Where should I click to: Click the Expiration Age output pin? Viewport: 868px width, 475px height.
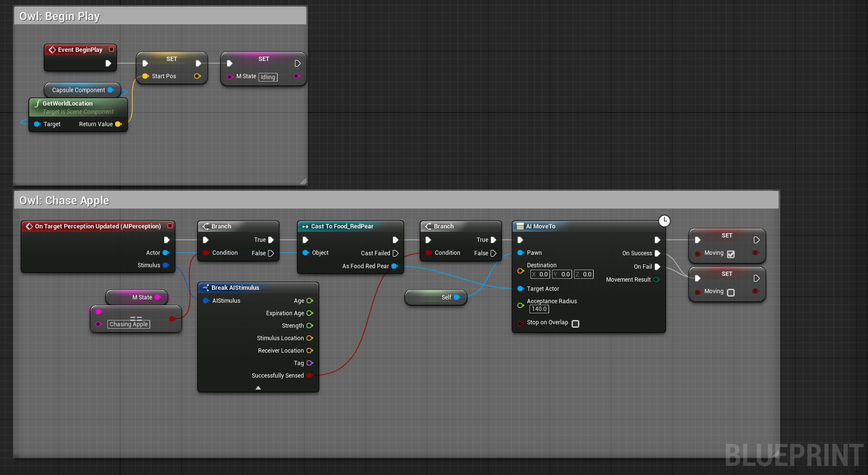coord(310,313)
